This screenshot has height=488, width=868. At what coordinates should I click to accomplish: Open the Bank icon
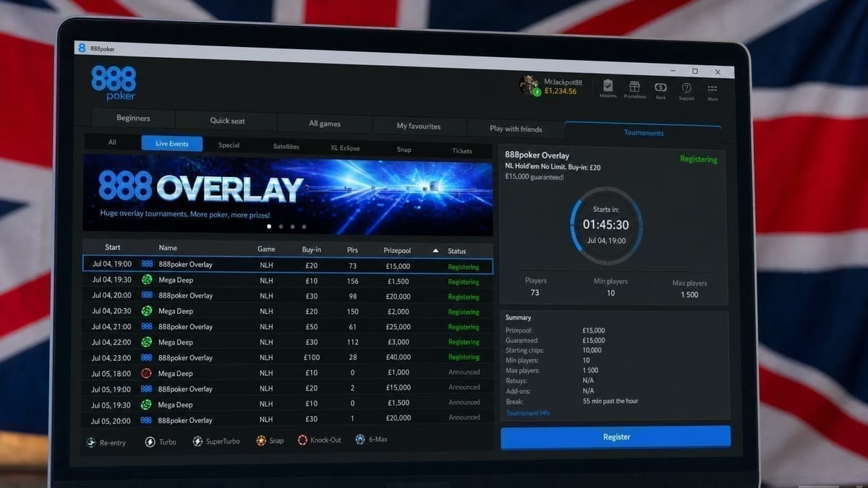[660, 87]
